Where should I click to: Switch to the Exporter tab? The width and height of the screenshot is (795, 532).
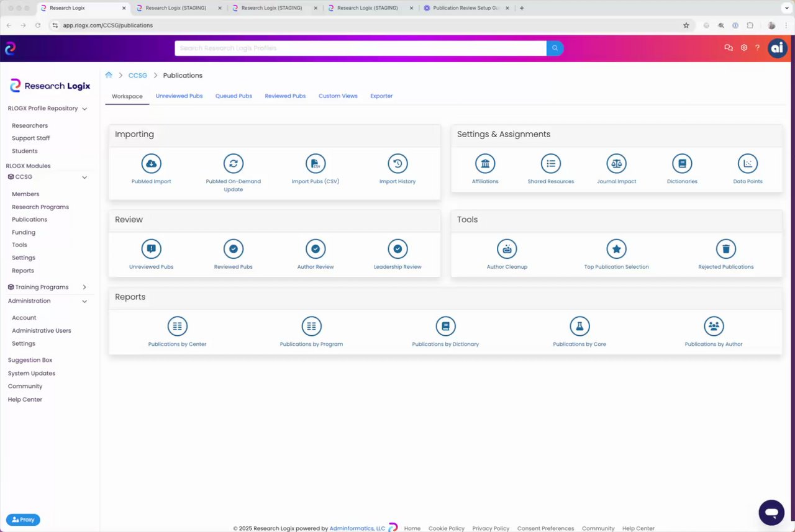click(x=381, y=96)
